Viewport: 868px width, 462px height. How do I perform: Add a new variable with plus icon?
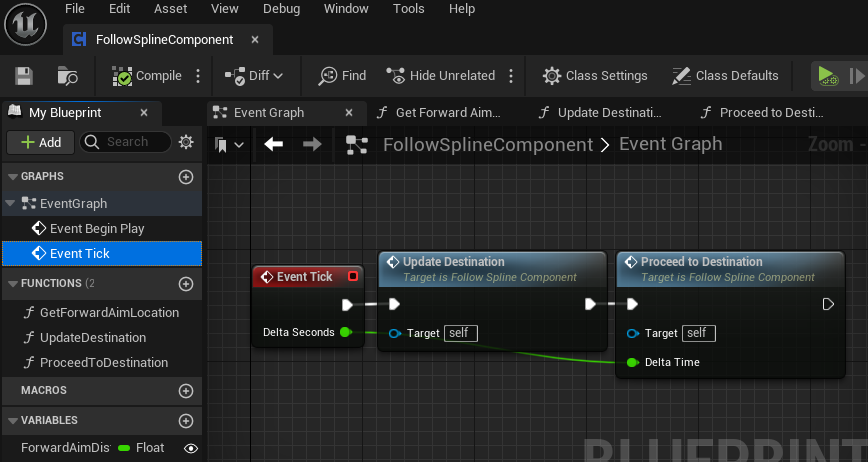[186, 421]
